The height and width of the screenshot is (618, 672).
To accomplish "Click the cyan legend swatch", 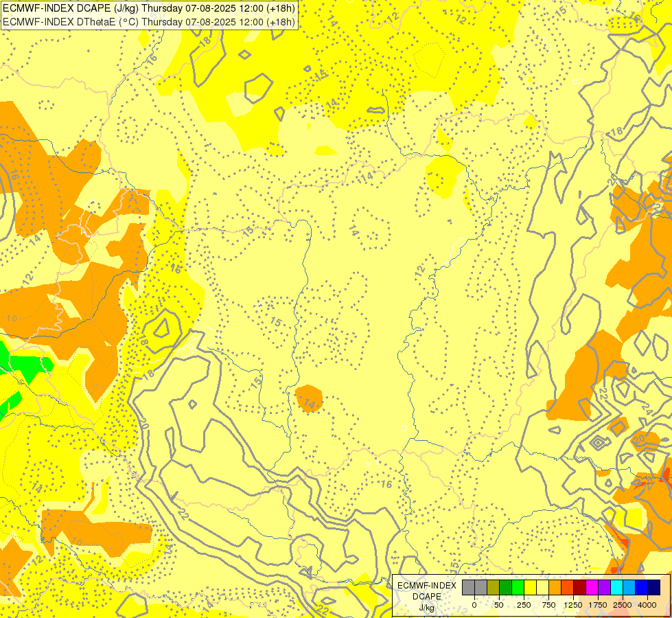I will (616, 587).
